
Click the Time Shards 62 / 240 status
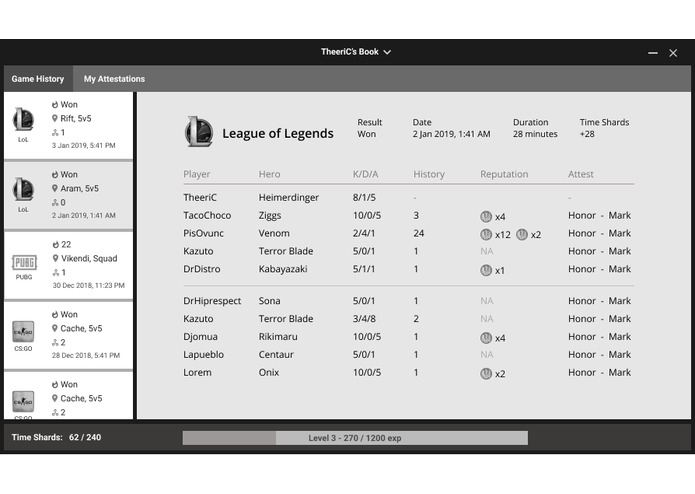pos(56,437)
